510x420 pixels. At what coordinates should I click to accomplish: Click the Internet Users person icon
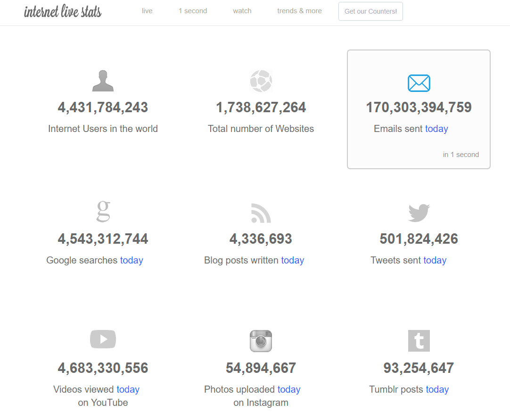(x=103, y=81)
